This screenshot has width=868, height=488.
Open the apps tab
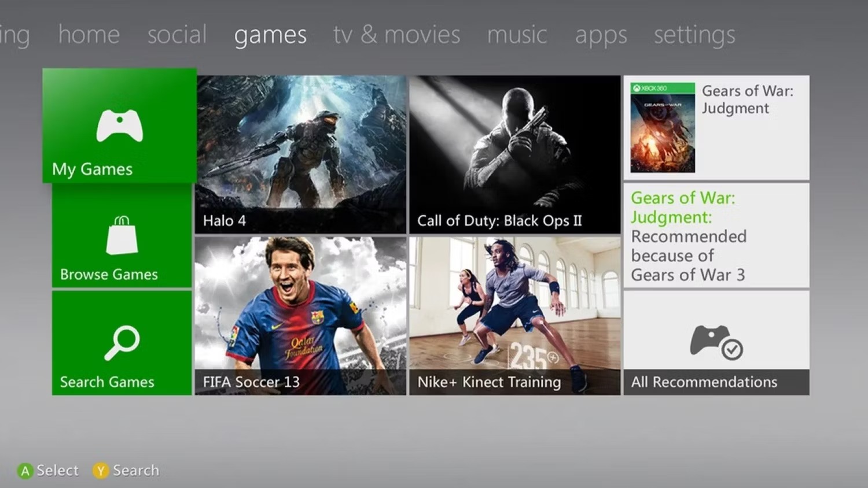click(x=601, y=36)
